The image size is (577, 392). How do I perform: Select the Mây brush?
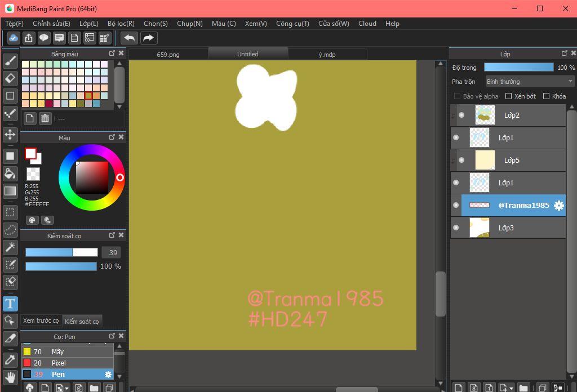(x=68, y=352)
